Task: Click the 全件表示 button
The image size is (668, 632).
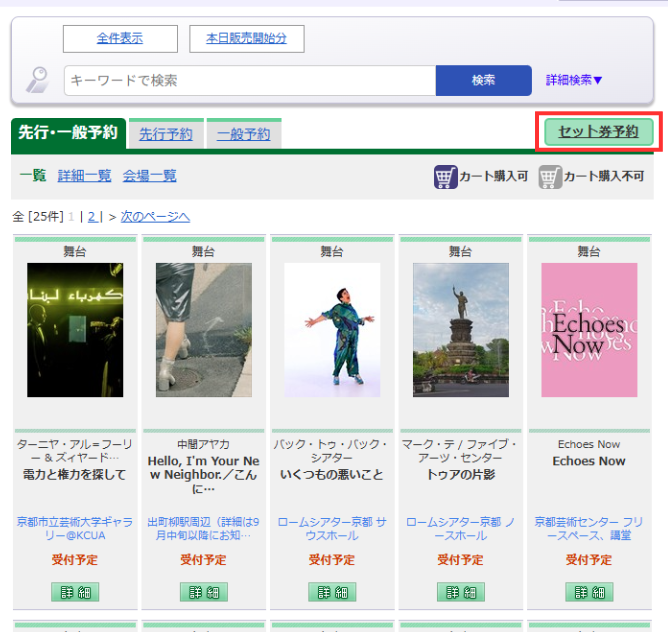Action: [120, 38]
